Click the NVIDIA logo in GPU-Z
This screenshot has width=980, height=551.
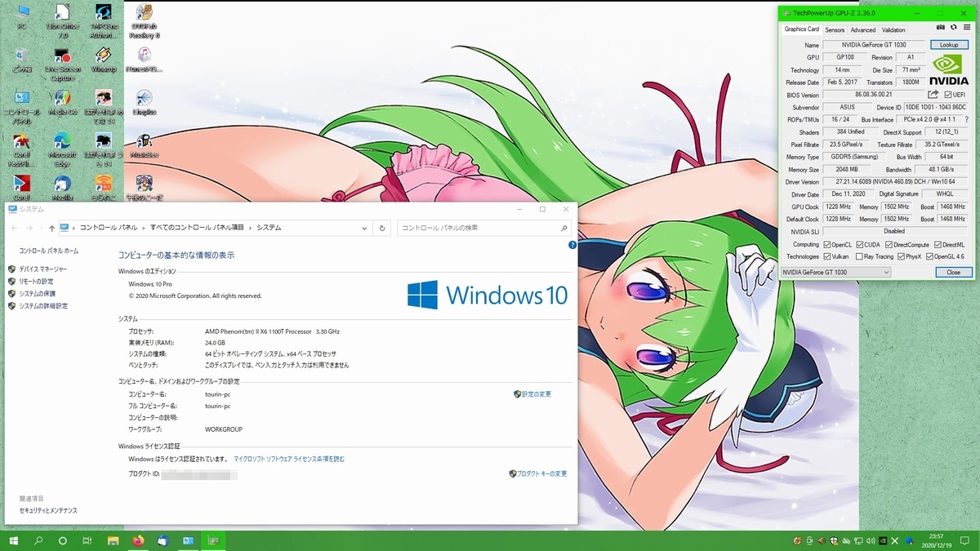coord(949,71)
